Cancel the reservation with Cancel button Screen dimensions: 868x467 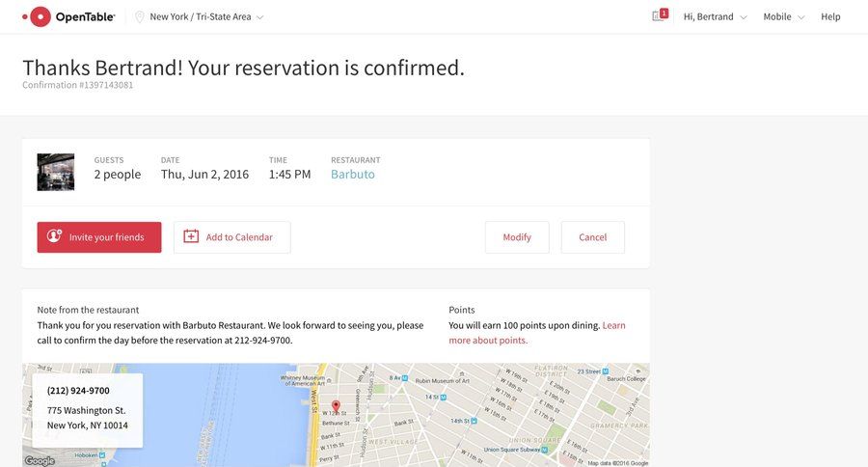click(592, 237)
